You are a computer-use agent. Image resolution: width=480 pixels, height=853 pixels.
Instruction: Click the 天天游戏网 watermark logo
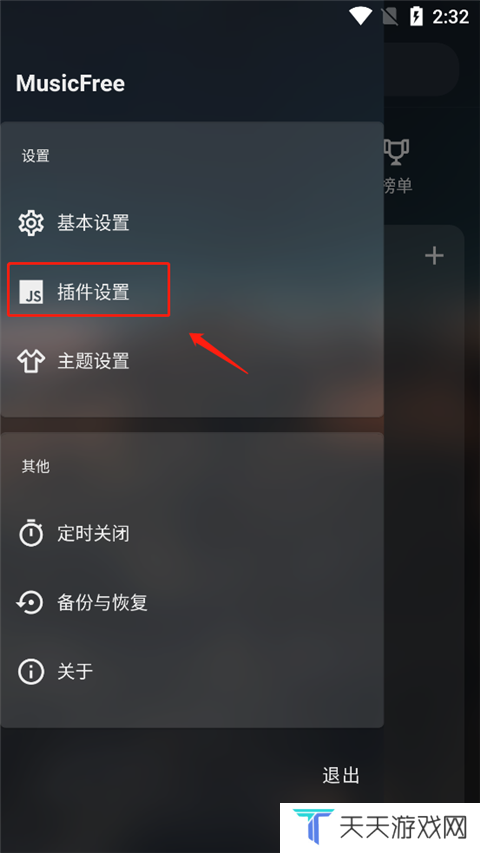tap(380, 827)
